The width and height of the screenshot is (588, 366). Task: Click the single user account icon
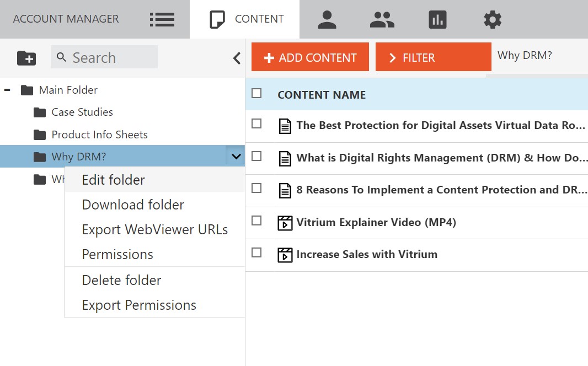coord(327,18)
